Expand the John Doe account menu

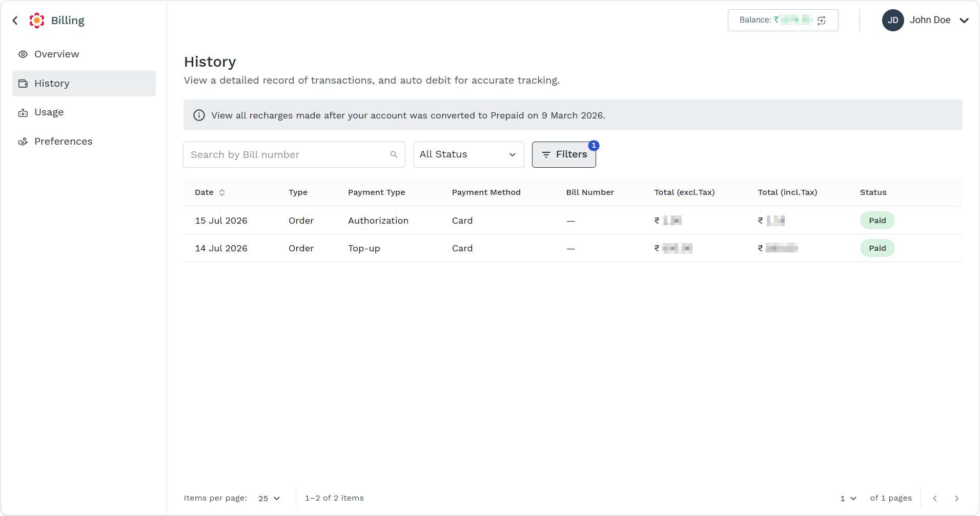[x=964, y=21]
